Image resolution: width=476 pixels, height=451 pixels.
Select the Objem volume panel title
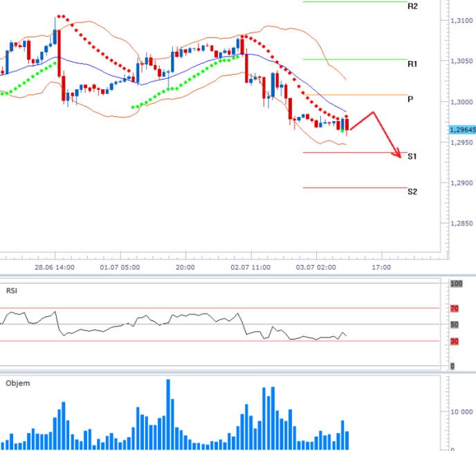[18, 383]
